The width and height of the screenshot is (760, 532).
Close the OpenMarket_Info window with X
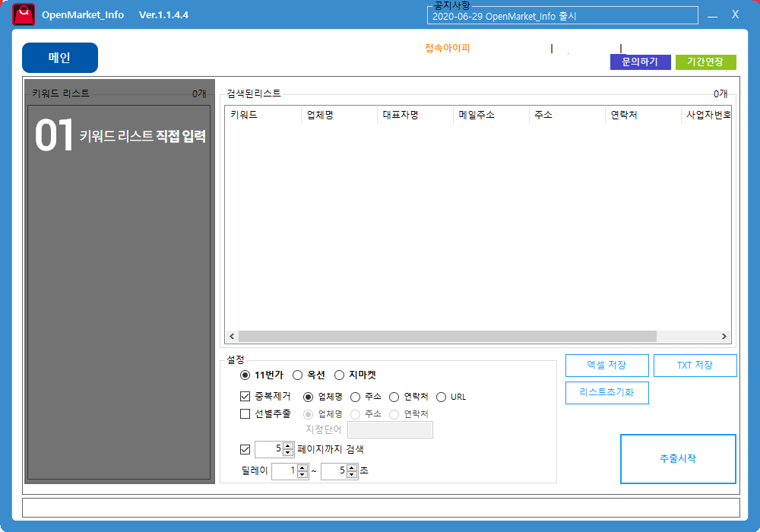coord(735,14)
